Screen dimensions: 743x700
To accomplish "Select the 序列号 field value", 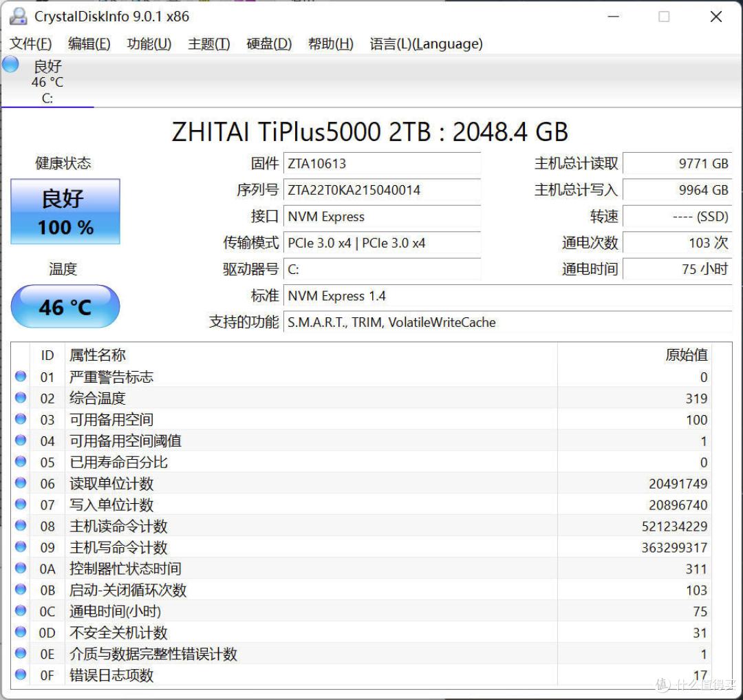I will click(x=383, y=190).
